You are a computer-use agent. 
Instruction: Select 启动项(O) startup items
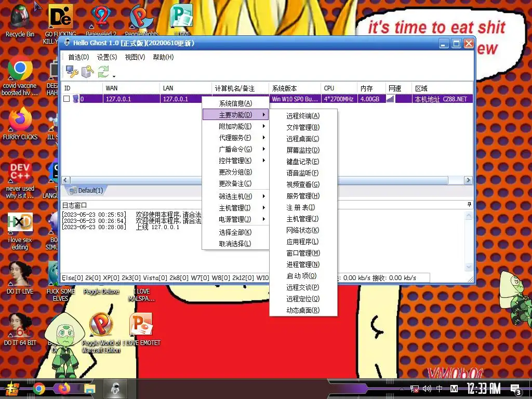(x=303, y=276)
